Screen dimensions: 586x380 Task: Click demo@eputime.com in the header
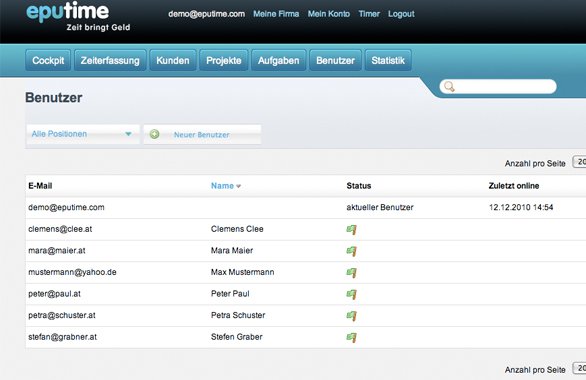[x=206, y=14]
